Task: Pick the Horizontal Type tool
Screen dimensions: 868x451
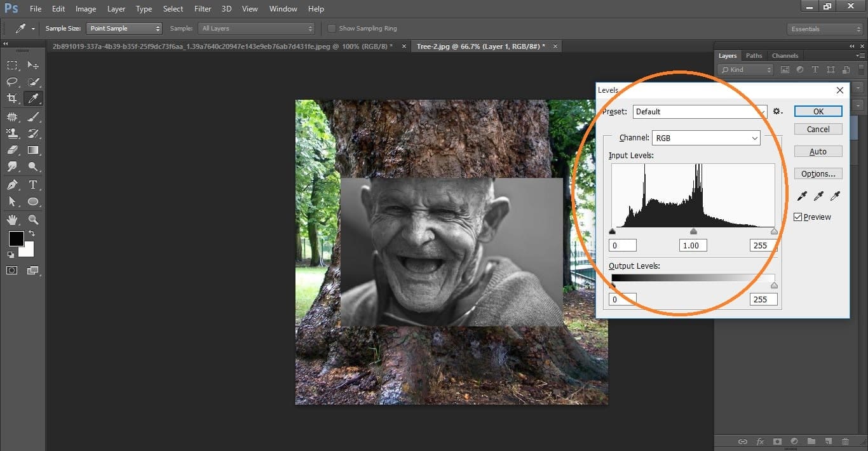Action: [x=33, y=184]
